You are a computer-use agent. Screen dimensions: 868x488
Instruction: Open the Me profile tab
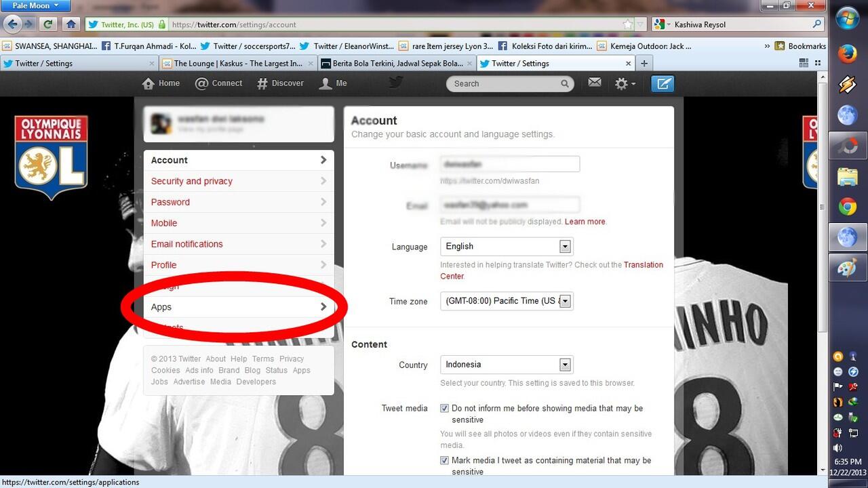333,83
